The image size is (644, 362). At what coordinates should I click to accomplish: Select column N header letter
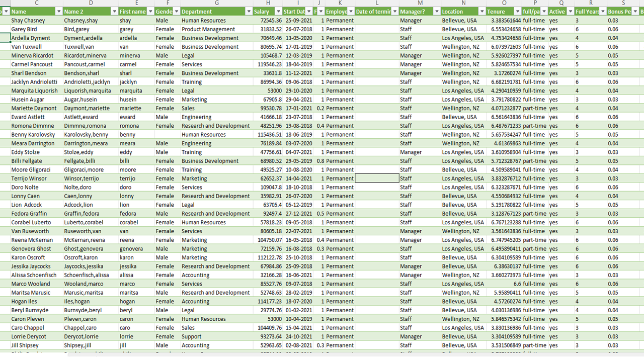coord(463,3)
